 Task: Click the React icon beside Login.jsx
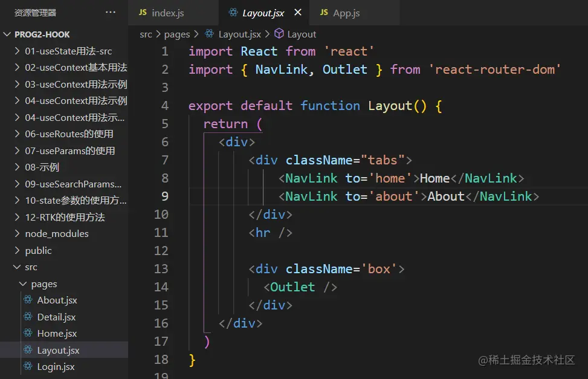tap(28, 366)
